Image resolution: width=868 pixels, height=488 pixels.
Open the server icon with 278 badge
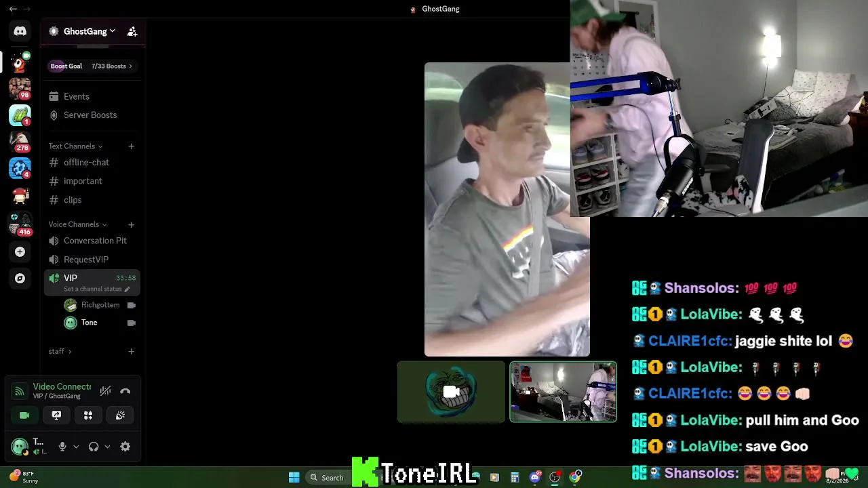[20, 141]
